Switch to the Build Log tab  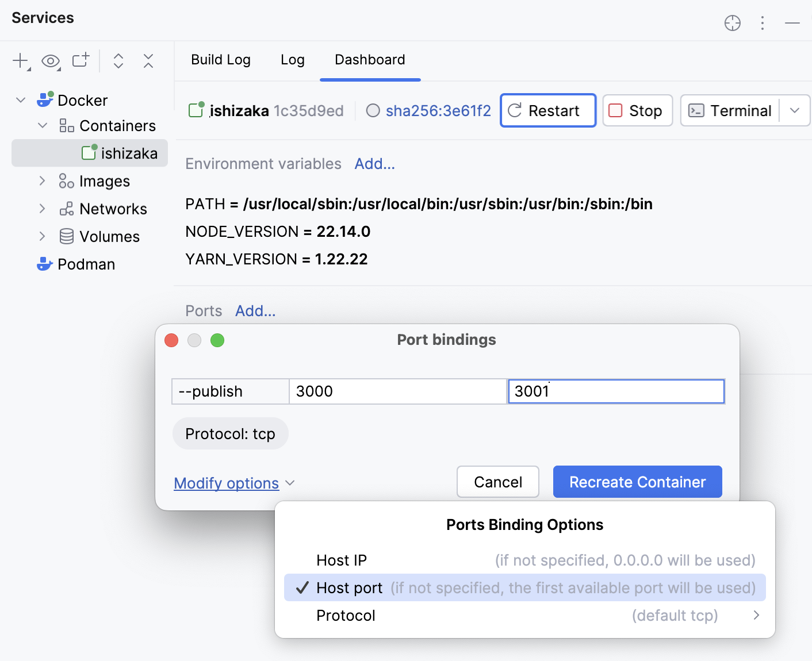coord(221,60)
